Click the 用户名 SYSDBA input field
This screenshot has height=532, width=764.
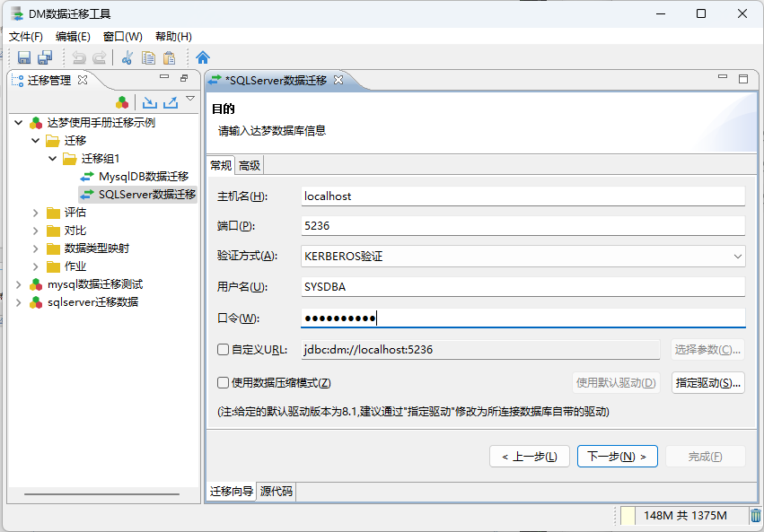(523, 287)
